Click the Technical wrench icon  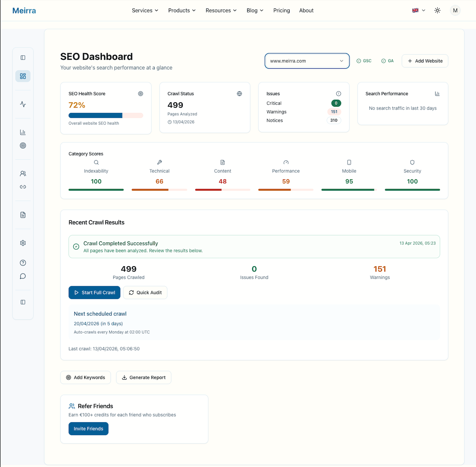pos(160,162)
